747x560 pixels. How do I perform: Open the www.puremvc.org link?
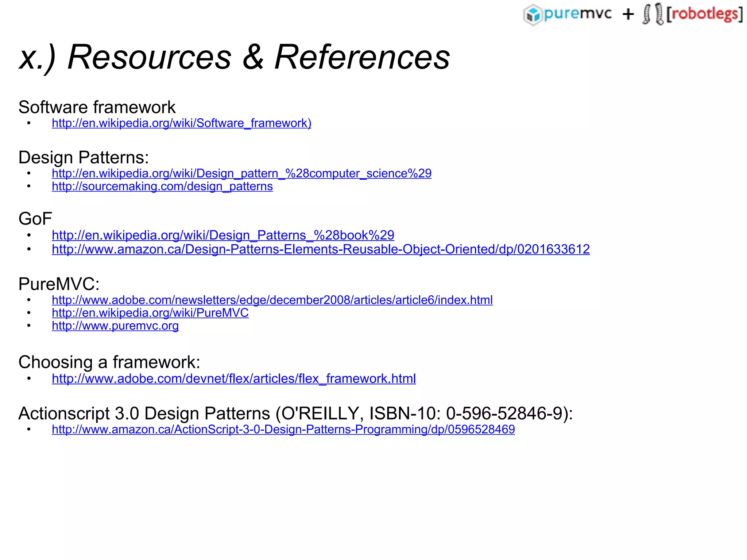coord(115,326)
